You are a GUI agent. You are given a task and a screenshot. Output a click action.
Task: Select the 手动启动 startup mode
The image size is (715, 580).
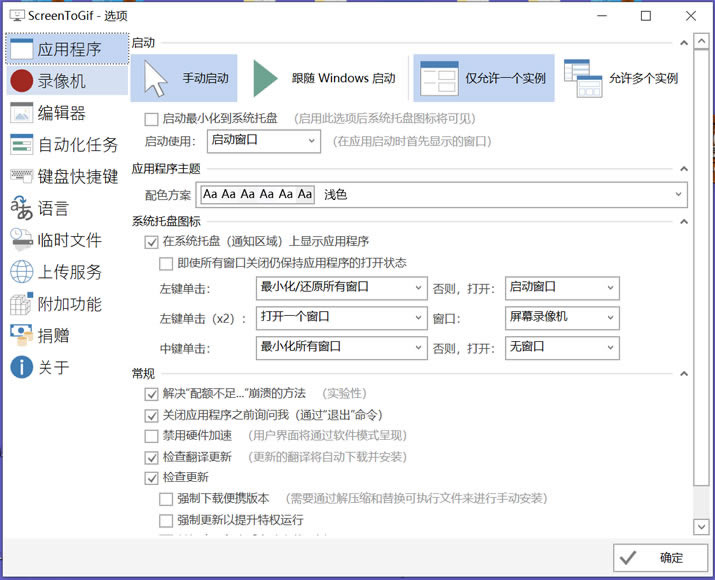(x=184, y=78)
